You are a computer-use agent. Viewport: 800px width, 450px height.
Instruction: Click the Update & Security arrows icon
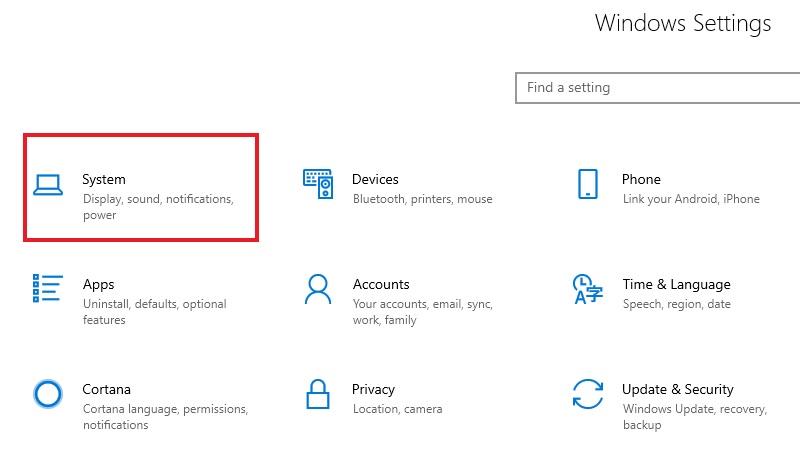(x=588, y=394)
